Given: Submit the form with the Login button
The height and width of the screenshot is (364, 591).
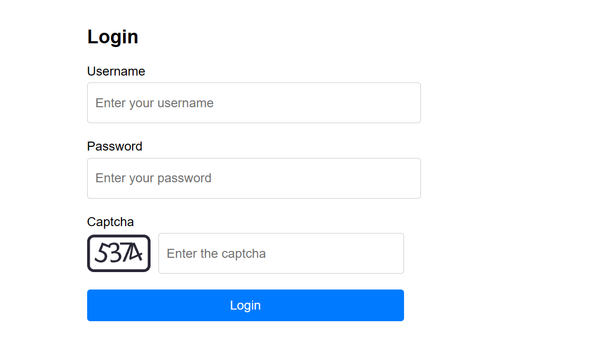Looking at the screenshot, I should 245,305.
